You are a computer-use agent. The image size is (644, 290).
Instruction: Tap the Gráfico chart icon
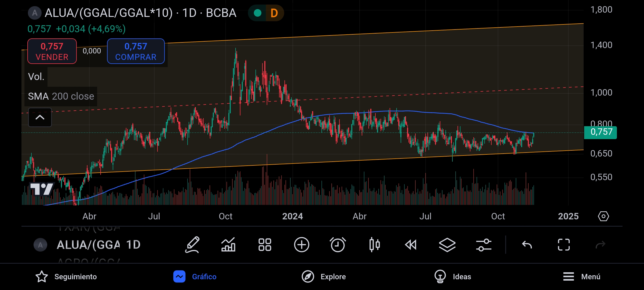coord(179,277)
